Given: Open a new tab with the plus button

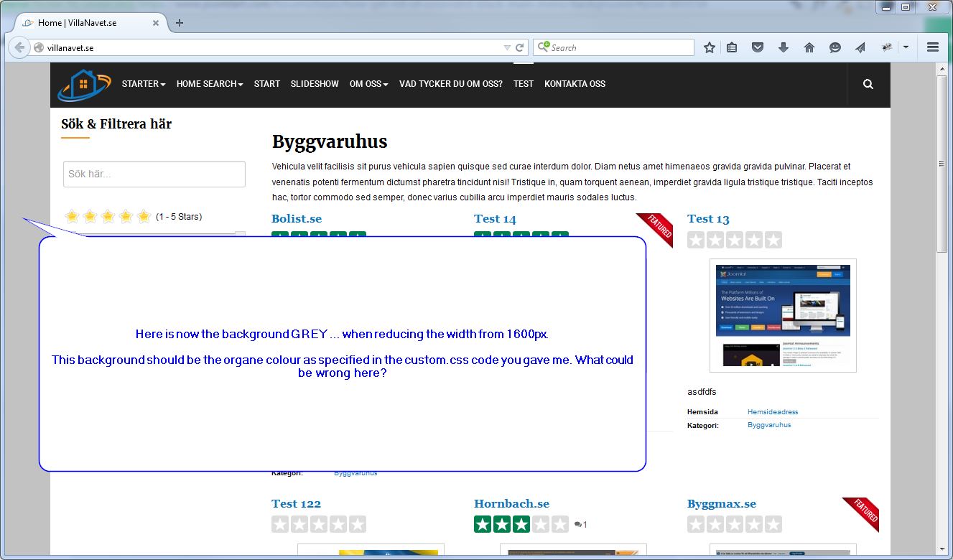Looking at the screenshot, I should tap(180, 23).
